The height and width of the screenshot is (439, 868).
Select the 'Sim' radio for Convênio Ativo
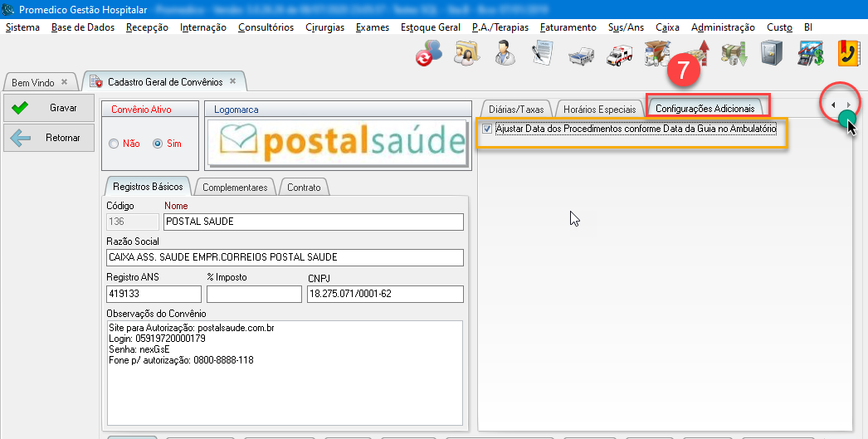[158, 144]
